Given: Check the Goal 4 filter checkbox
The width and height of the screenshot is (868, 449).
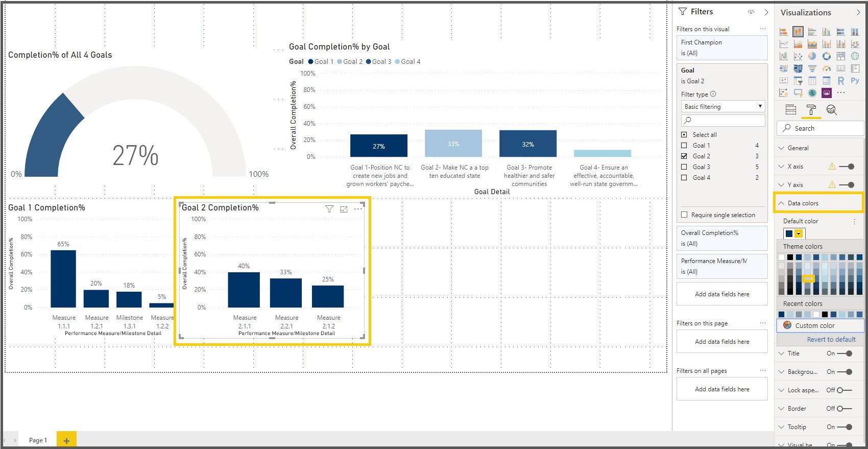Looking at the screenshot, I should click(684, 178).
